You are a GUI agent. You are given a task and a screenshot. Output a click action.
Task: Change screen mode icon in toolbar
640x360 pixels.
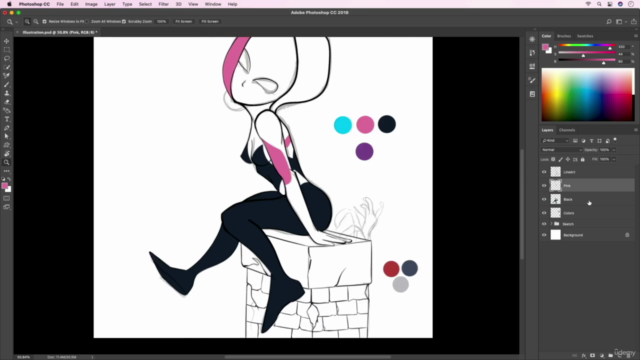7,207
